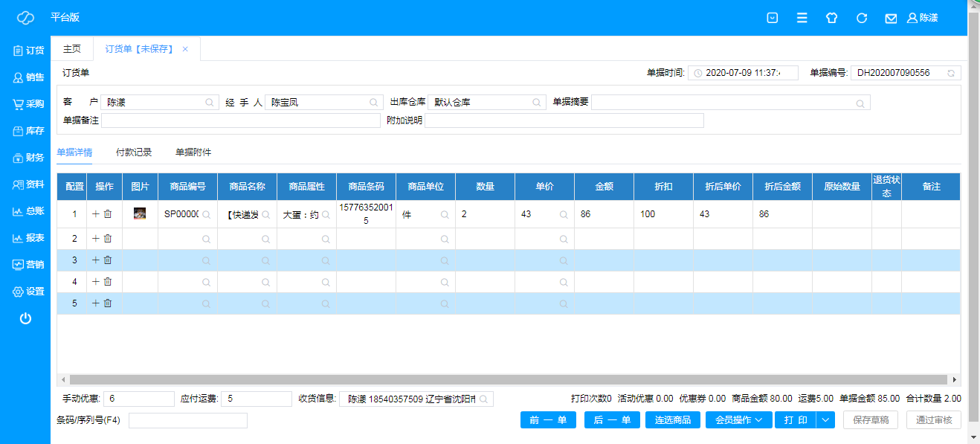
Task: Click the power logout icon in sidebar
Action: click(25, 318)
